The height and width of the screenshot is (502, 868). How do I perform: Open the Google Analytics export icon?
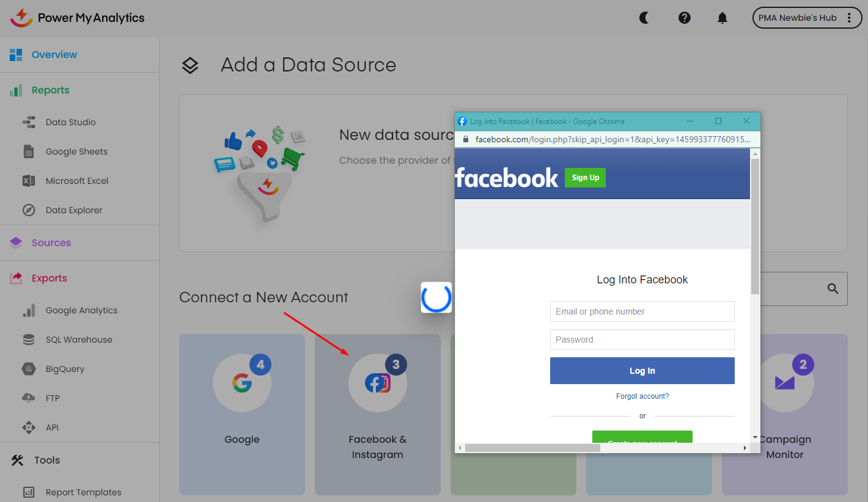(x=29, y=310)
